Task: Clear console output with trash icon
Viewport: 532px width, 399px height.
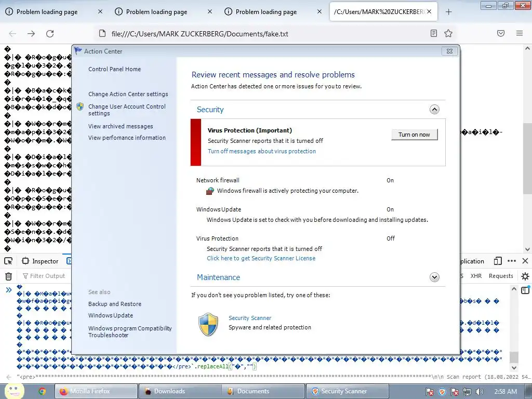Action: 8,276
